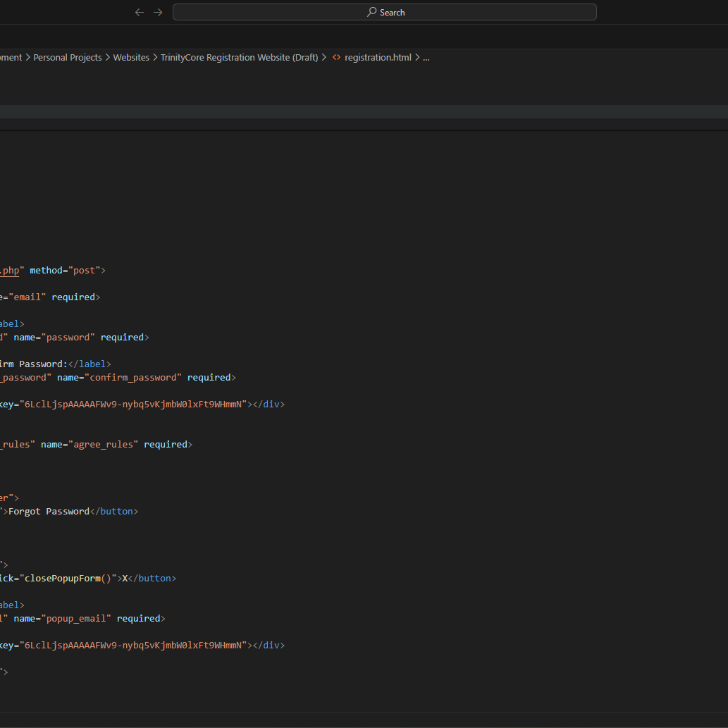The image size is (728, 728).
Task: Go back using the left arrow
Action: pos(140,12)
